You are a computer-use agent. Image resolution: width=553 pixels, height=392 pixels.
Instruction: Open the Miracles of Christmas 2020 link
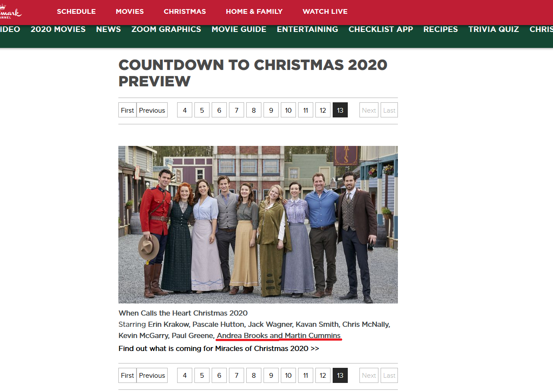point(219,348)
